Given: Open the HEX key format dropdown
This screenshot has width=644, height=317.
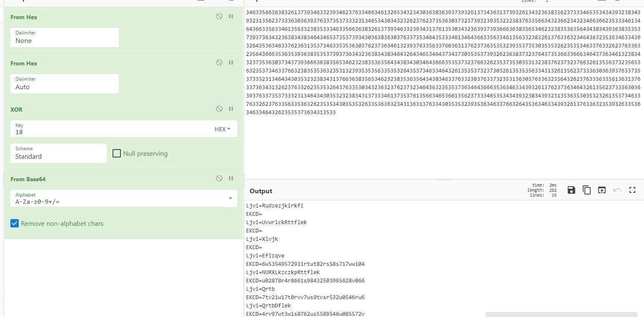Looking at the screenshot, I should (x=222, y=129).
